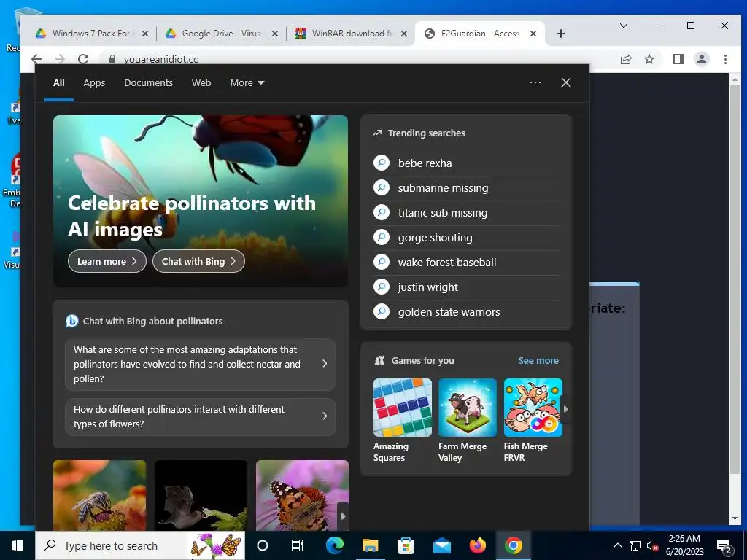Open Chrome tab search dropdown arrow
This screenshot has height=560, width=747.
pos(624,26)
